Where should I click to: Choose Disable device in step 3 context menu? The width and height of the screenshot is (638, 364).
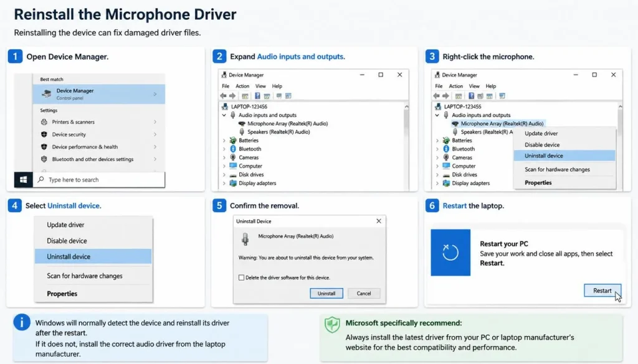(564, 144)
